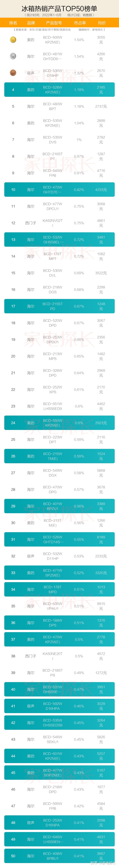Click the 西门子 brand in row 12
Image resolution: width=119 pixels, height=868 pixels.
[x=31, y=223]
